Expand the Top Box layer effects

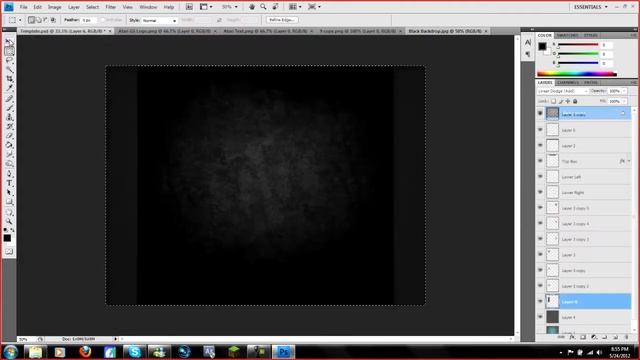[x=629, y=161]
